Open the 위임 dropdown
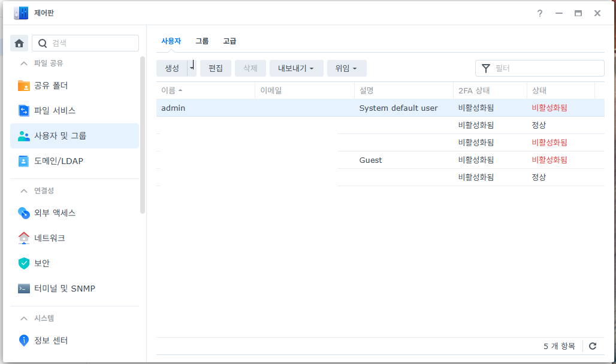616x364 pixels. coord(347,68)
